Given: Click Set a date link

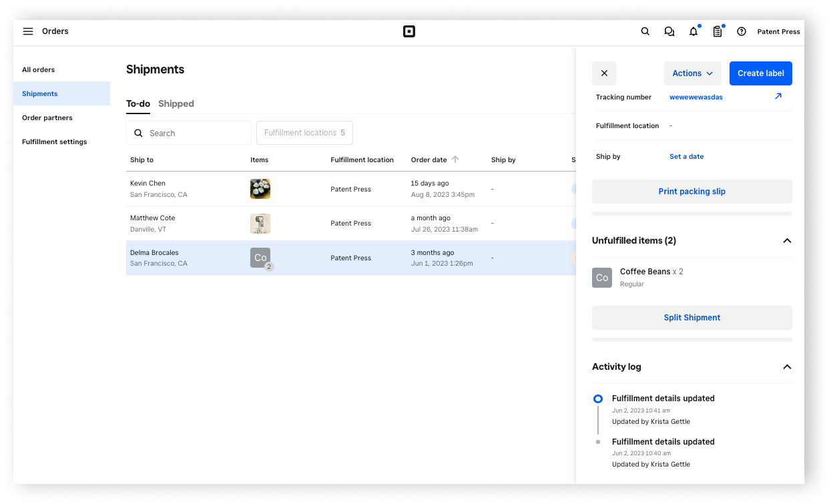Looking at the screenshot, I should point(686,156).
